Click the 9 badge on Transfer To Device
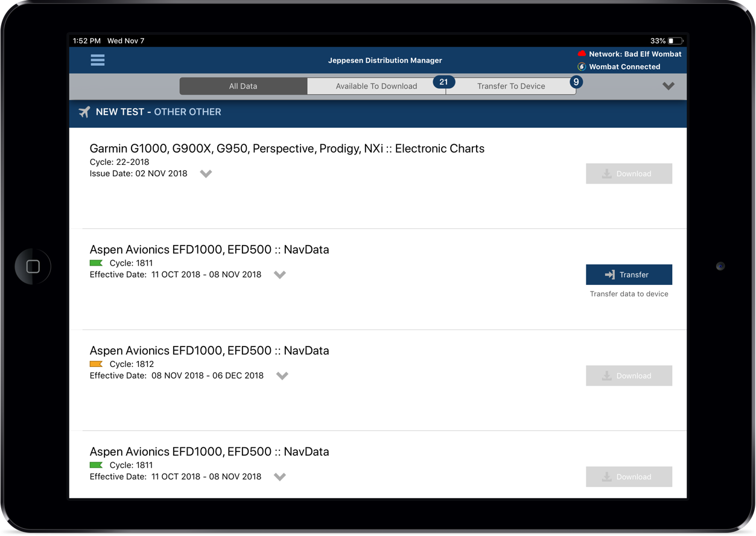 click(x=576, y=81)
